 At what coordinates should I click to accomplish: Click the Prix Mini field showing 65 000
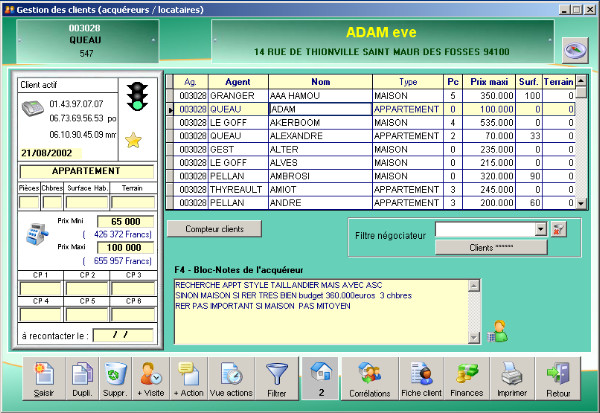pos(126,222)
